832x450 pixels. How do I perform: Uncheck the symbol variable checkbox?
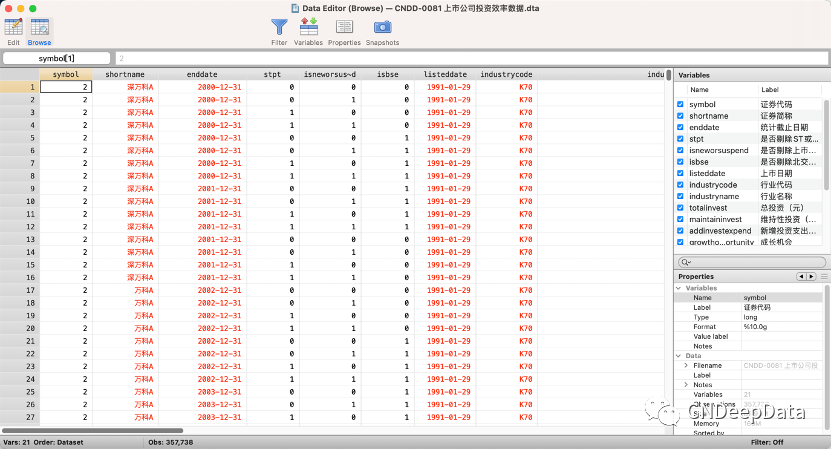click(x=680, y=105)
